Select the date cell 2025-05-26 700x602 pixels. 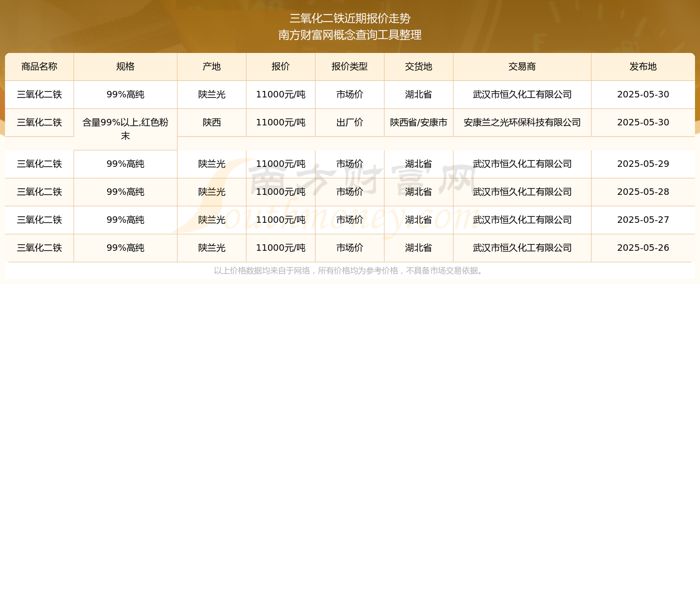pyautogui.click(x=643, y=248)
